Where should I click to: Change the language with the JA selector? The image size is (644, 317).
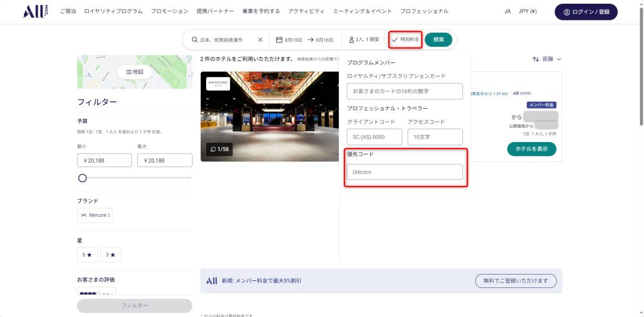pyautogui.click(x=507, y=12)
